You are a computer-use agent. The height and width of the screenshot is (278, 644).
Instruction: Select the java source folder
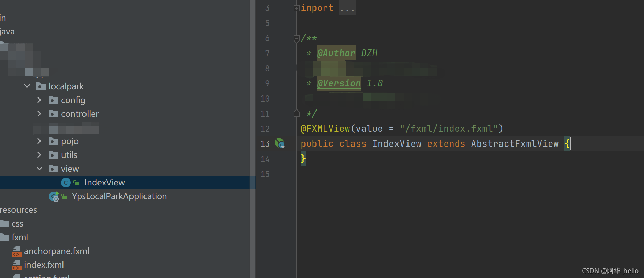click(x=7, y=32)
